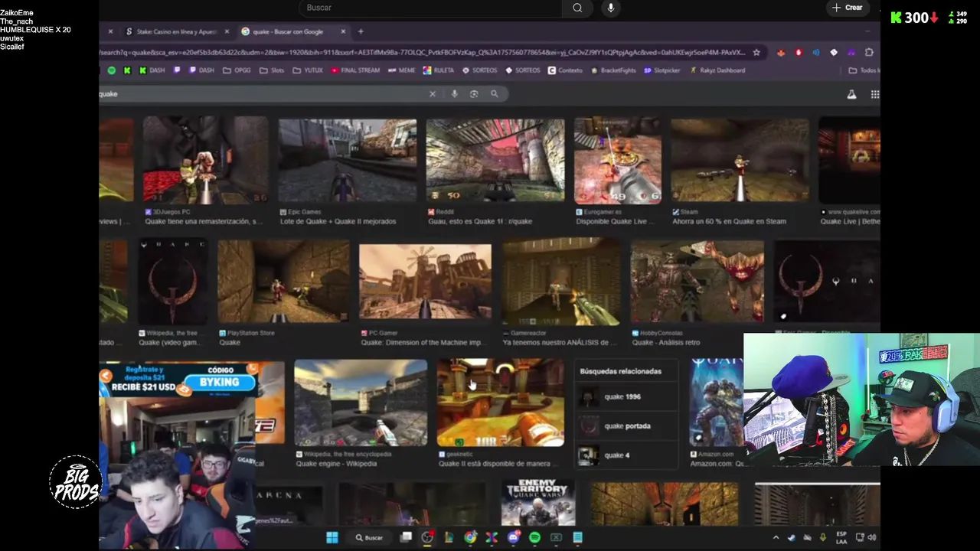Image resolution: width=980 pixels, height=551 pixels.
Task: Click the YouTube search magnifier button
Action: point(577,8)
